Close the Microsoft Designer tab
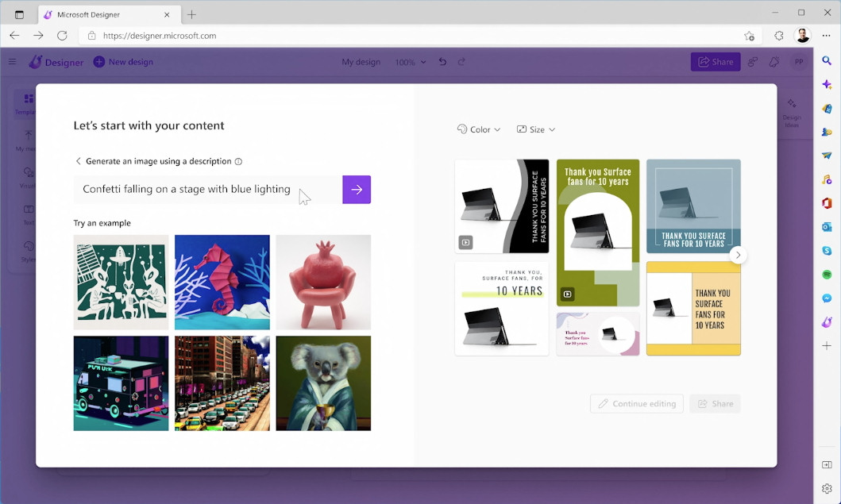Viewport: 841px width, 504px height. point(167,14)
